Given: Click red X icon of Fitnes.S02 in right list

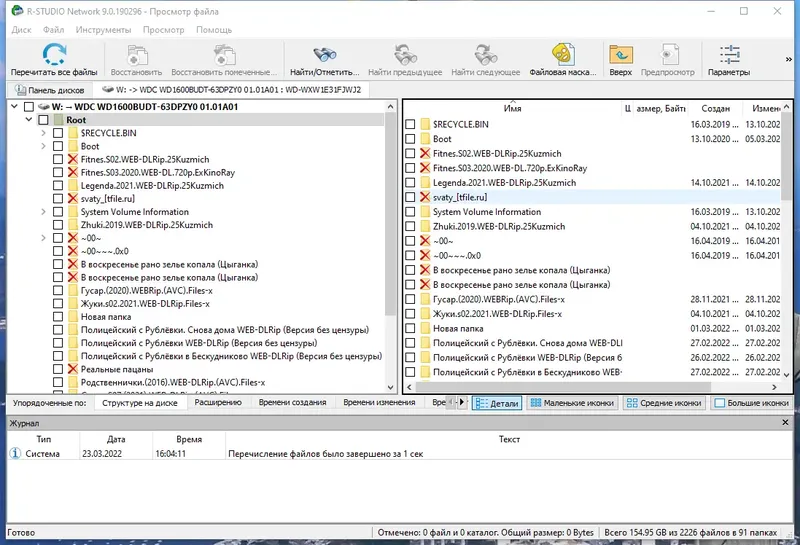Looking at the screenshot, I should (425, 153).
